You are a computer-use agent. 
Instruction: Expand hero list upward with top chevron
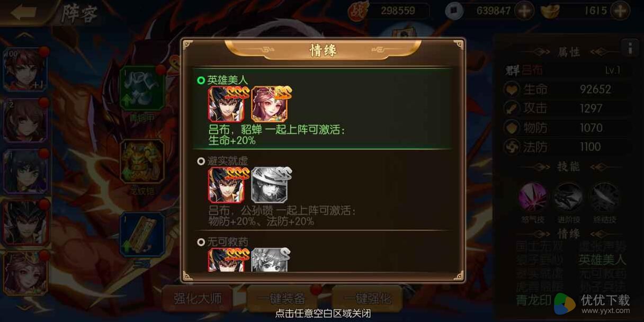(x=25, y=36)
